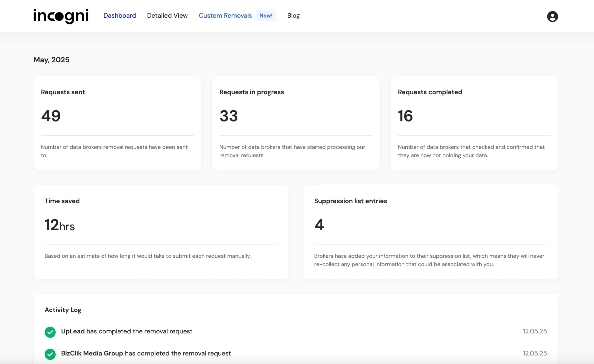Click the UpLead activity log entry
The image size is (594, 364).
126,331
